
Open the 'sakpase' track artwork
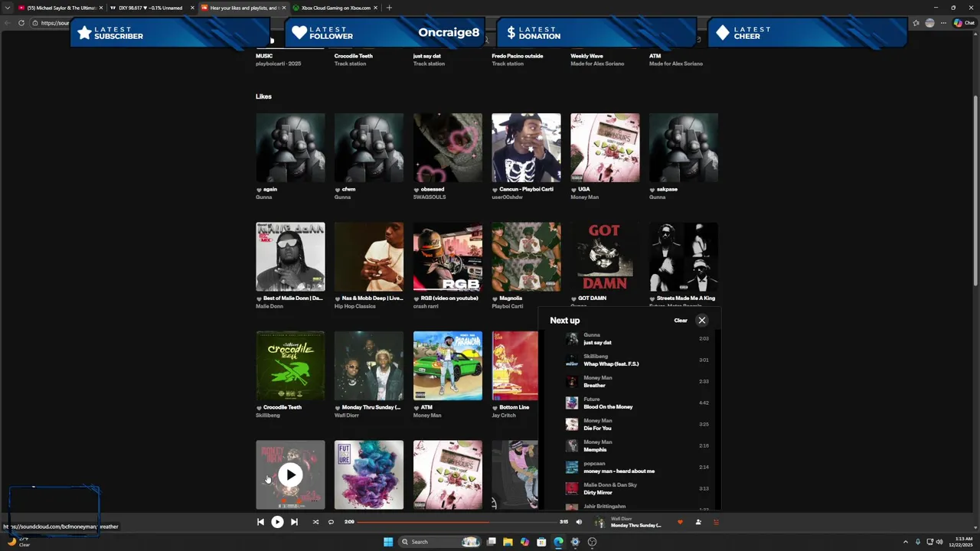coord(684,148)
